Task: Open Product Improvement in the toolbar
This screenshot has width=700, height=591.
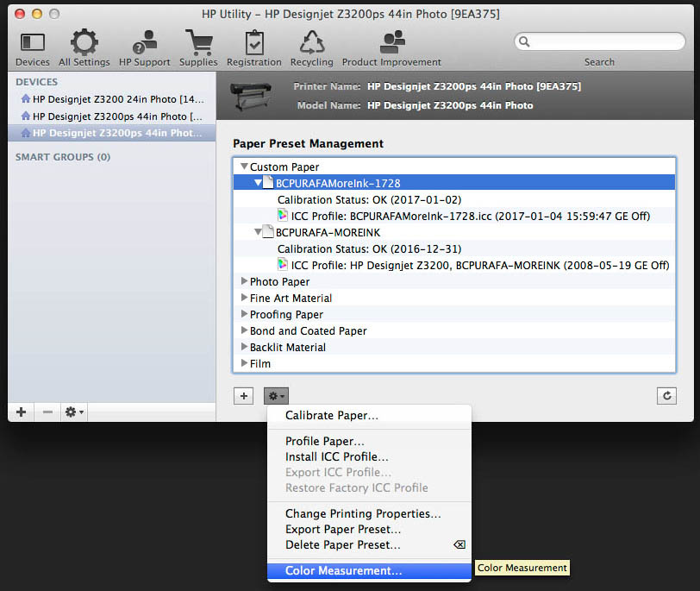Action: click(391, 43)
